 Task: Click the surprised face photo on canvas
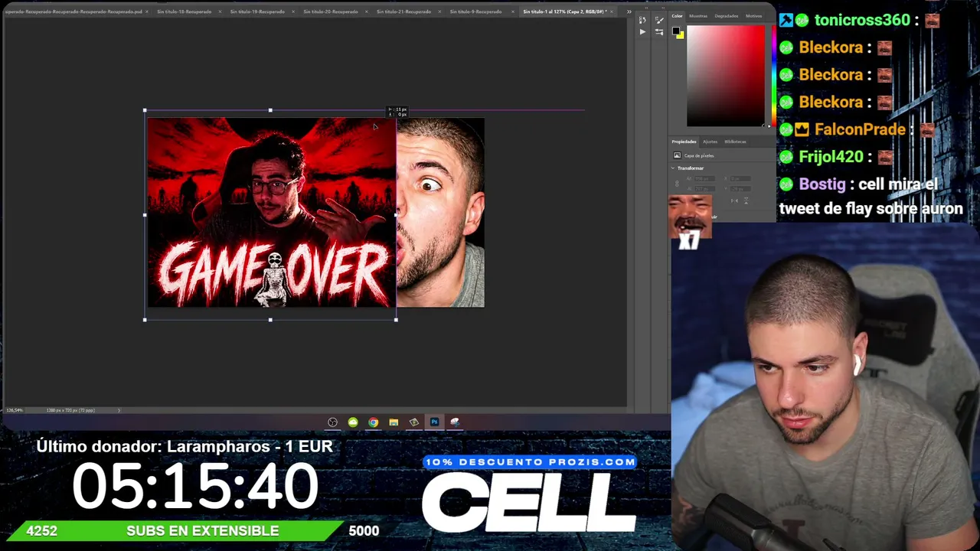point(440,213)
